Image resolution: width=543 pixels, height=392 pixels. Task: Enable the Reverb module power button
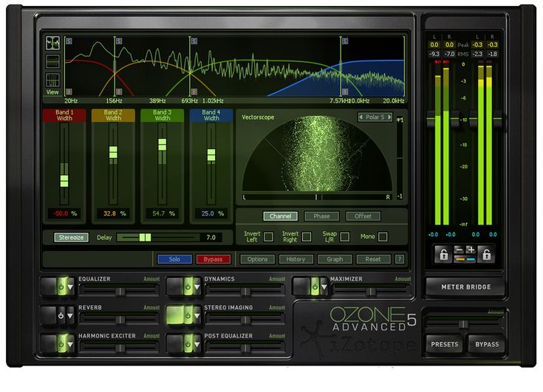point(61,315)
